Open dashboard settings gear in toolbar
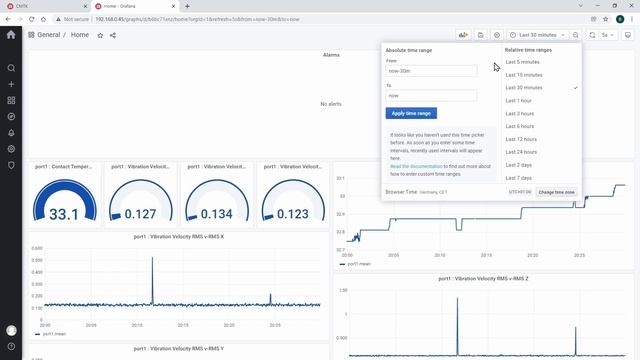Viewport: 640px width, 360px height. pyautogui.click(x=497, y=35)
